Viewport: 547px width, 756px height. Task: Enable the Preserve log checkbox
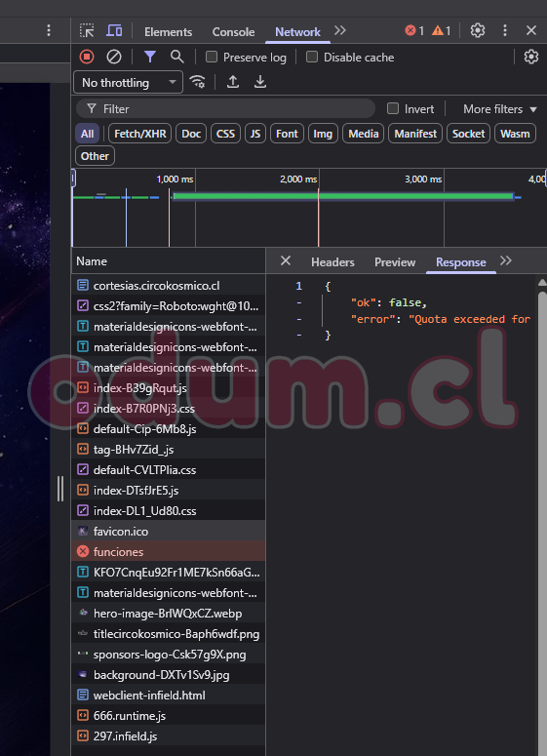(x=211, y=57)
